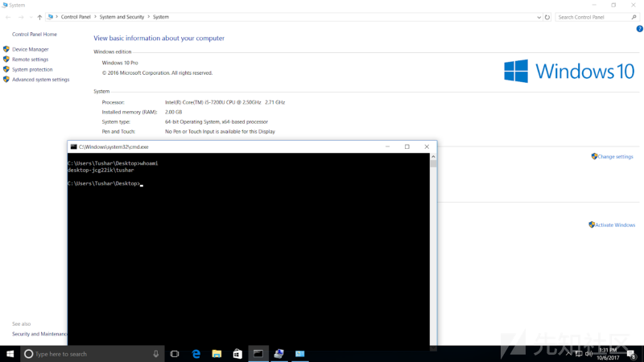Select the 2.00 GB memory value
Image resolution: width=644 pixels, height=362 pixels.
[x=173, y=112]
